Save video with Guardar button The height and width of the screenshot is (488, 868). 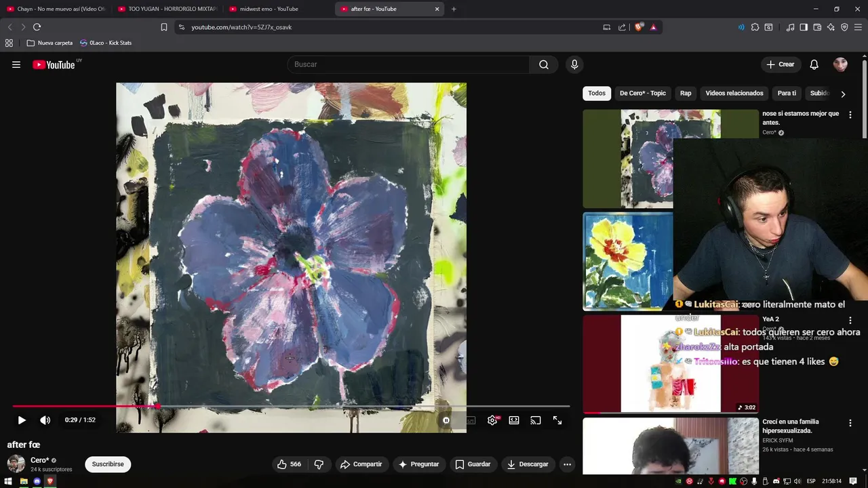pyautogui.click(x=473, y=464)
